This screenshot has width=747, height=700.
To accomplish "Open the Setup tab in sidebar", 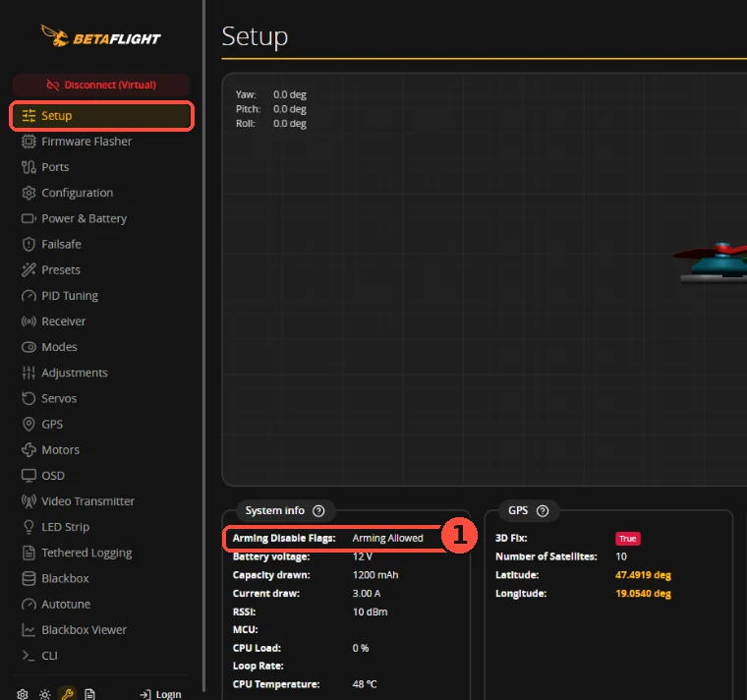I will pyautogui.click(x=101, y=116).
